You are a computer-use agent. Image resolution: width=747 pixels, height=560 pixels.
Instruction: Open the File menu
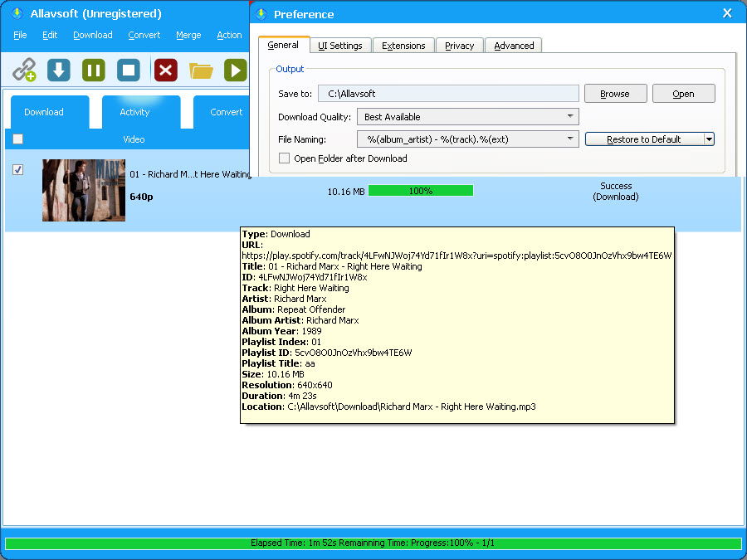20,35
